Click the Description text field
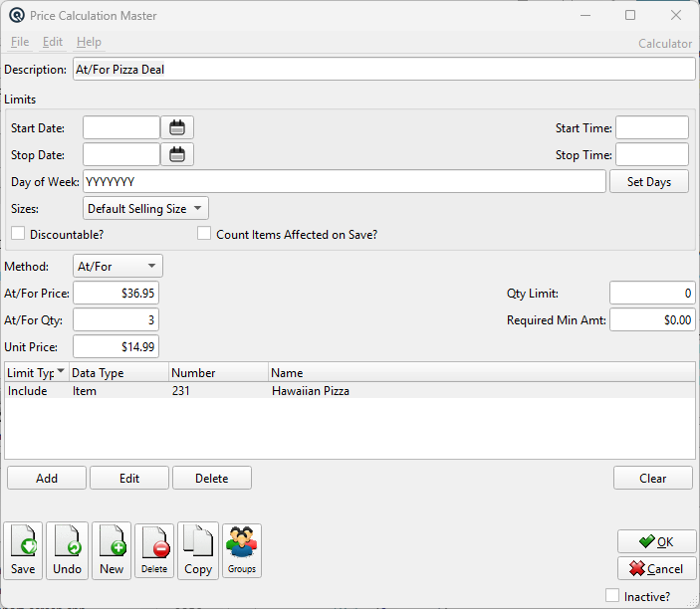The width and height of the screenshot is (700, 609). [384, 69]
